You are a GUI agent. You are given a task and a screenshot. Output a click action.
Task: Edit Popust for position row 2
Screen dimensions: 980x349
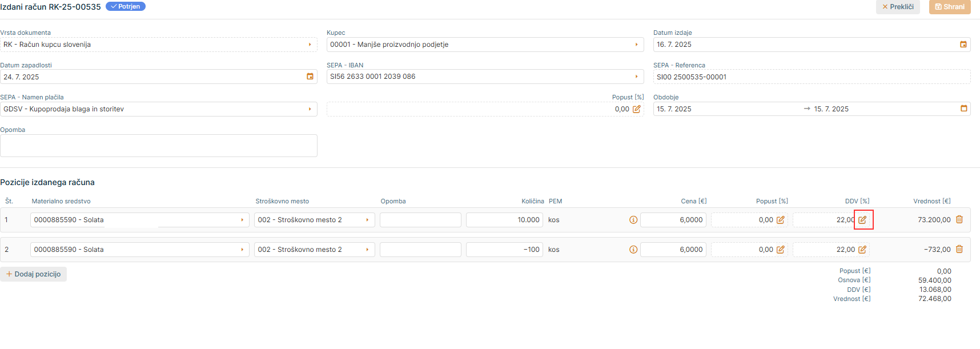click(780, 250)
